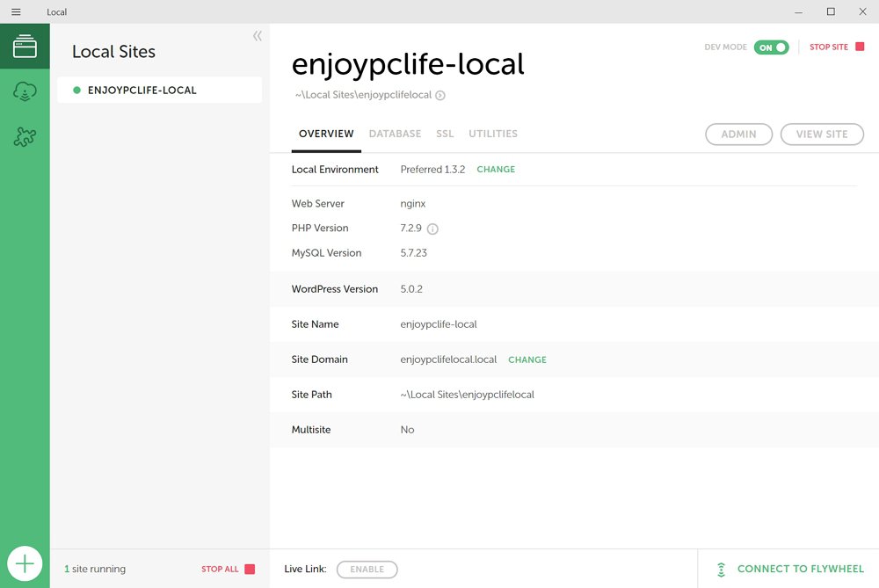Change the Site Domain link

click(527, 359)
